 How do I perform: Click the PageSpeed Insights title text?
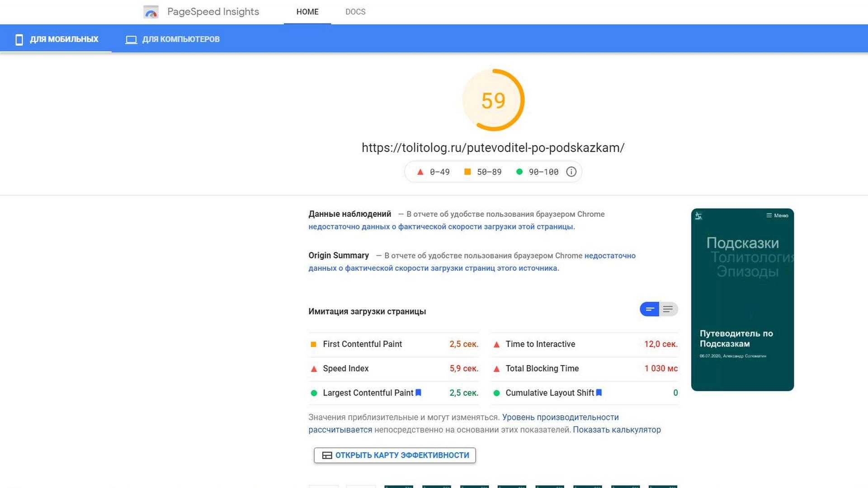[x=213, y=12]
